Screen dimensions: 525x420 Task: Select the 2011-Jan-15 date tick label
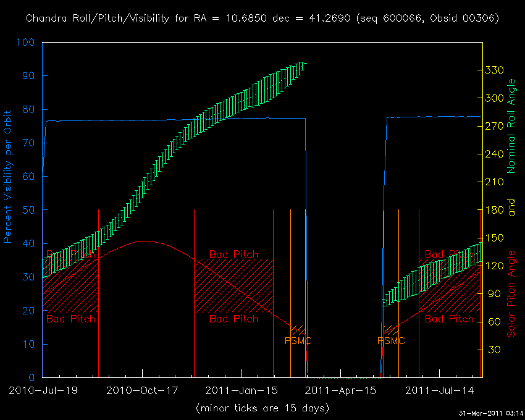241,390
